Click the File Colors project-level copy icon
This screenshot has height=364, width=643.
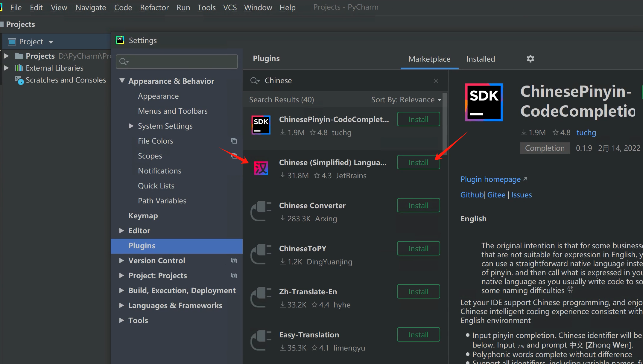click(x=234, y=141)
